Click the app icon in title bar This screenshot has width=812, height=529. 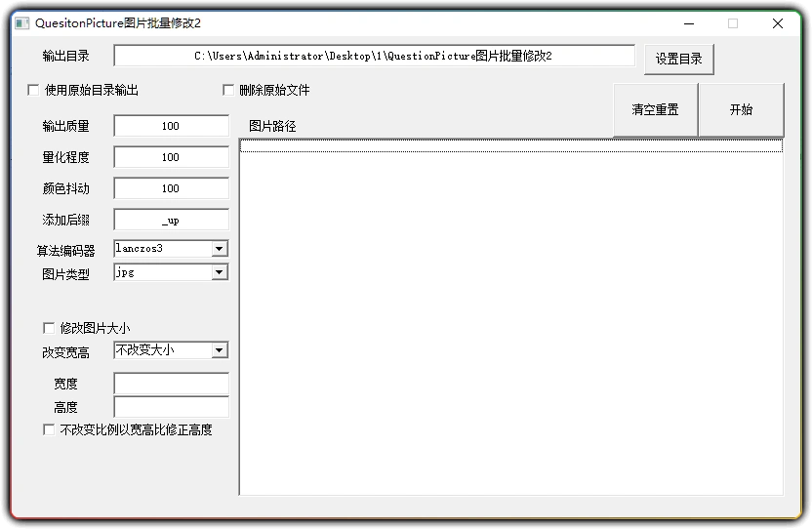click(x=21, y=23)
